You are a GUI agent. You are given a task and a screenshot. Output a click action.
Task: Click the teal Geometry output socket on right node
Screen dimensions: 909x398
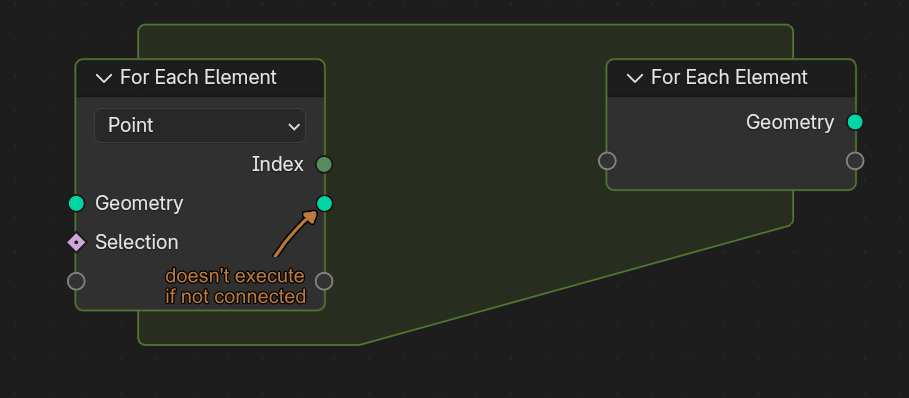tap(855, 122)
